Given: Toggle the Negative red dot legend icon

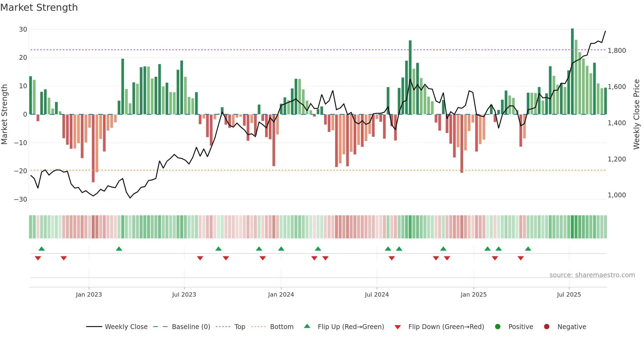Looking at the screenshot, I should 547,327.
